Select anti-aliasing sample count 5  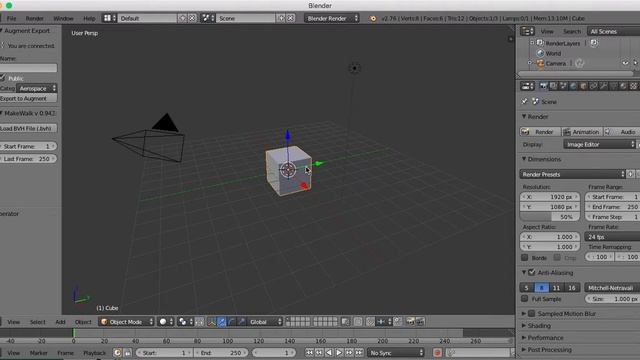point(527,288)
